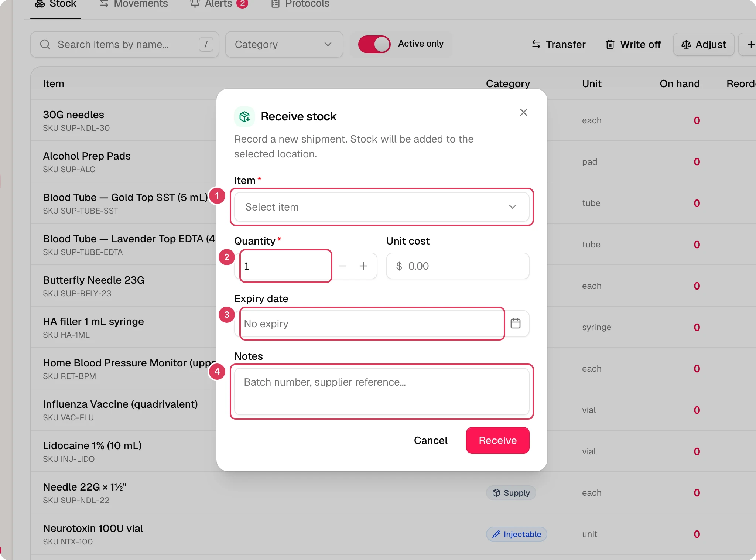
Task: Click the search items field
Action: coord(124,44)
